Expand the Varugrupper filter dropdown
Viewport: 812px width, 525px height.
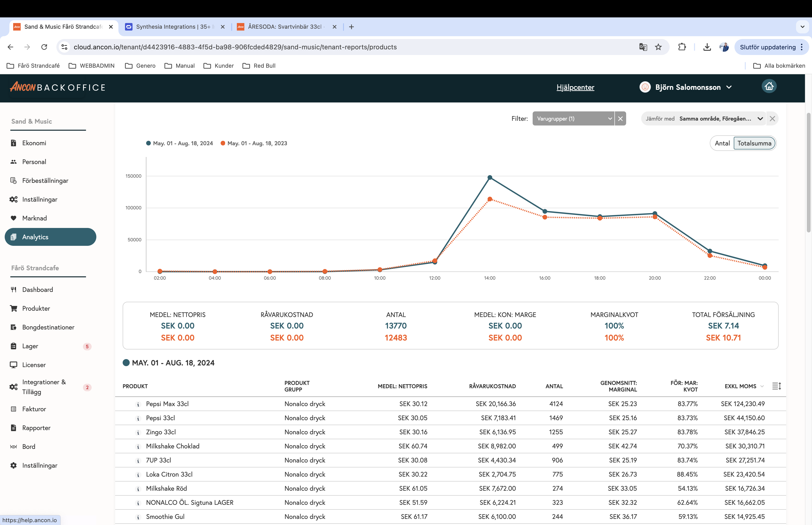click(574, 119)
